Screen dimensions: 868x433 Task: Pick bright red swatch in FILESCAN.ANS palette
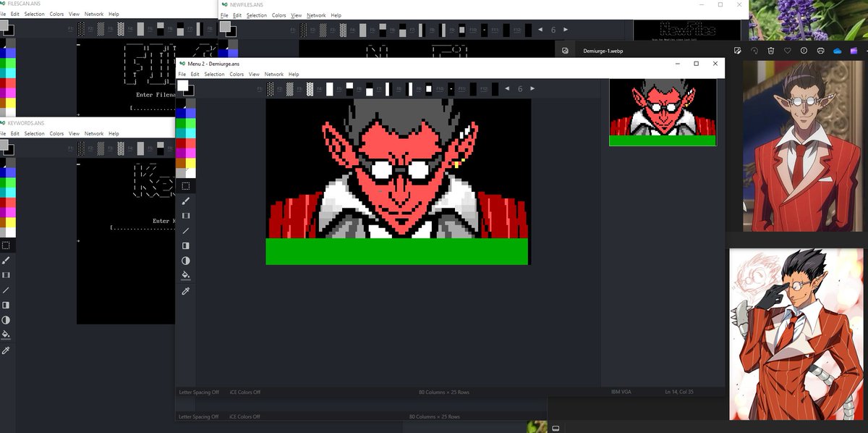click(x=10, y=83)
